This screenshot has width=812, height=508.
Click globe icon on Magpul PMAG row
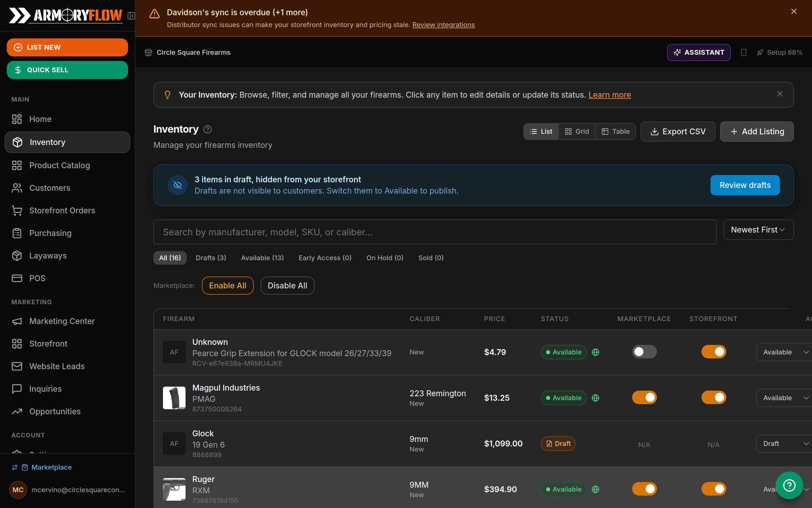pos(595,398)
